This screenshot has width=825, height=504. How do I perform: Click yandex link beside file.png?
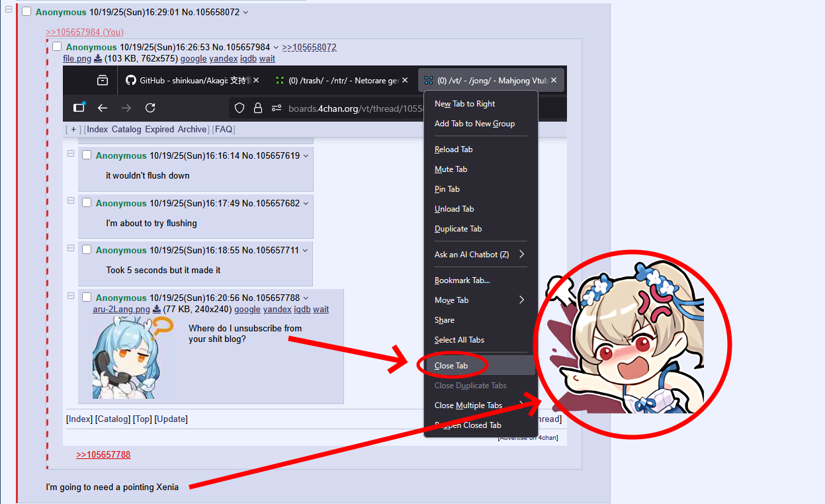click(x=224, y=59)
